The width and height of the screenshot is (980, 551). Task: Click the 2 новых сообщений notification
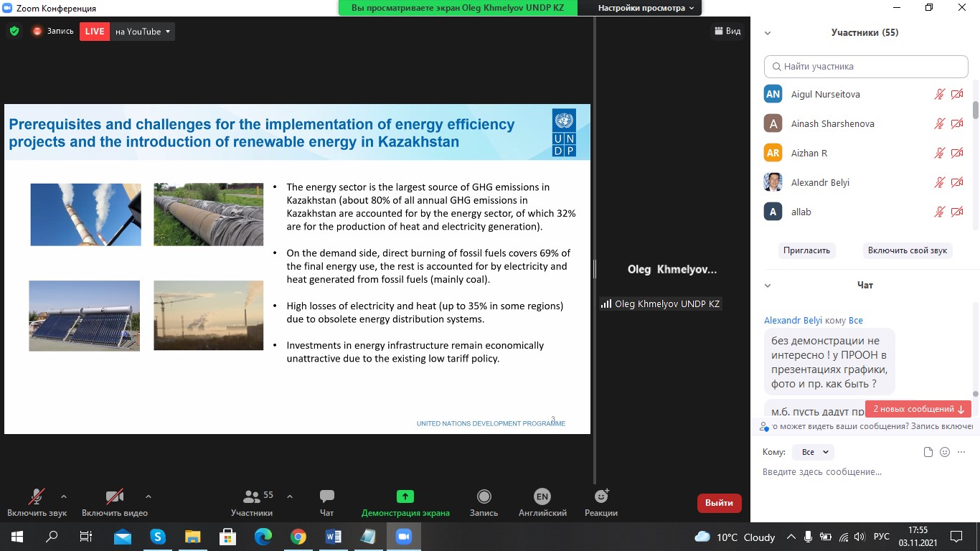point(918,409)
